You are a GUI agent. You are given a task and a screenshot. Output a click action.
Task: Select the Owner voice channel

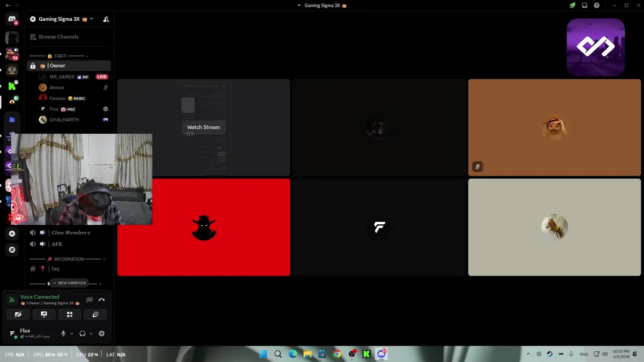[69, 65]
